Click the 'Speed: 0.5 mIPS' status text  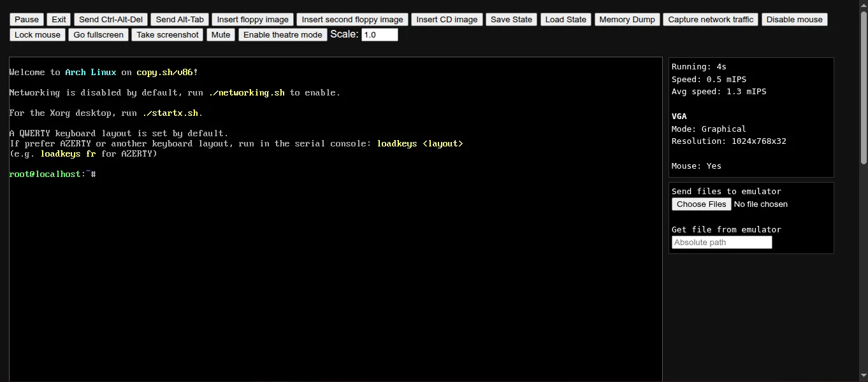coord(709,80)
